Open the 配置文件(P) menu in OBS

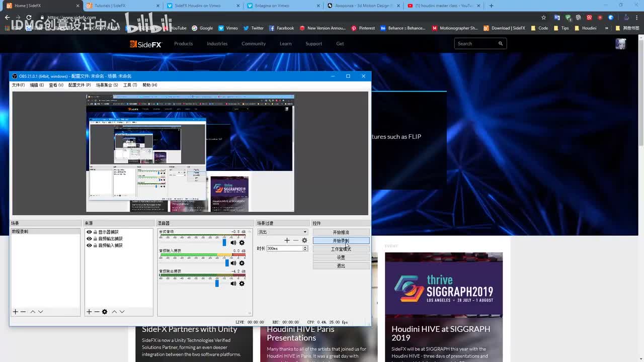[x=79, y=85]
